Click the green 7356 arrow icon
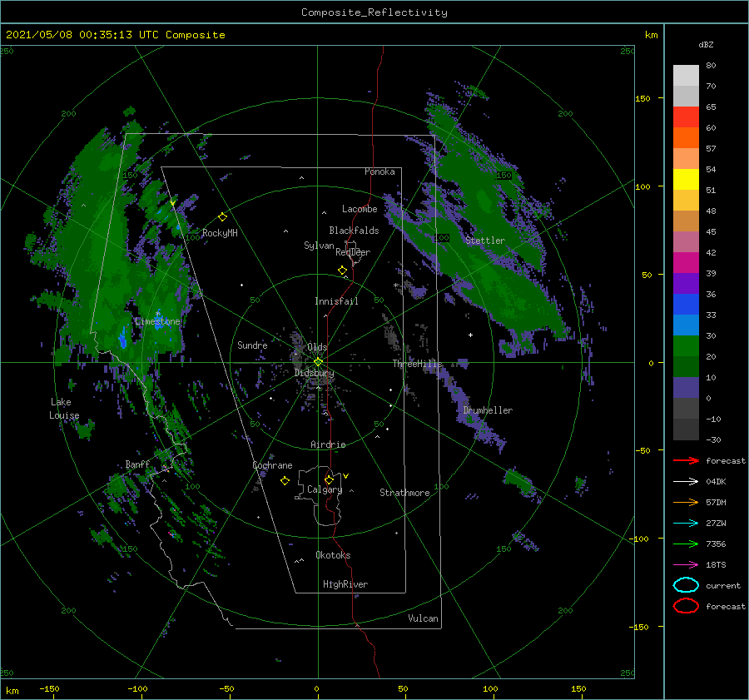749x700 pixels. [686, 544]
